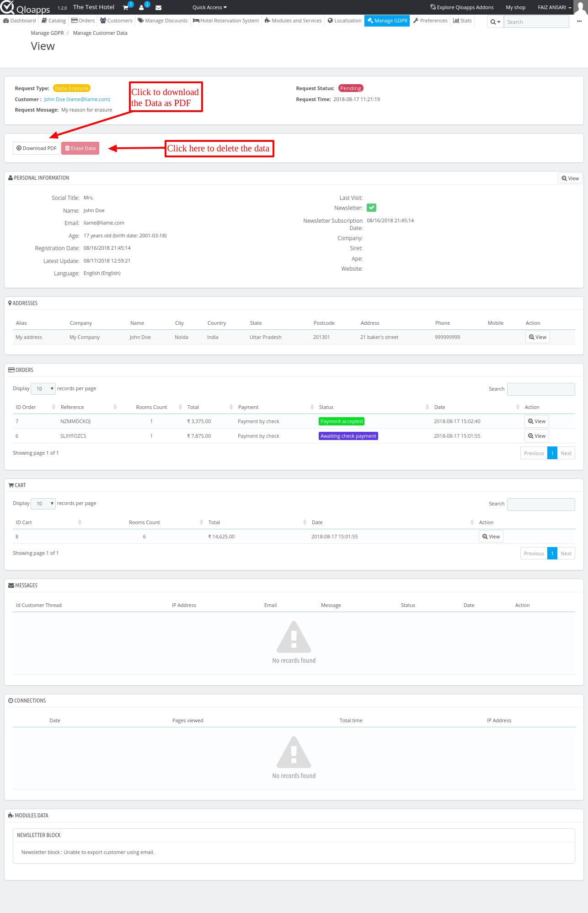
Task: Open the Stats menu
Action: point(462,21)
